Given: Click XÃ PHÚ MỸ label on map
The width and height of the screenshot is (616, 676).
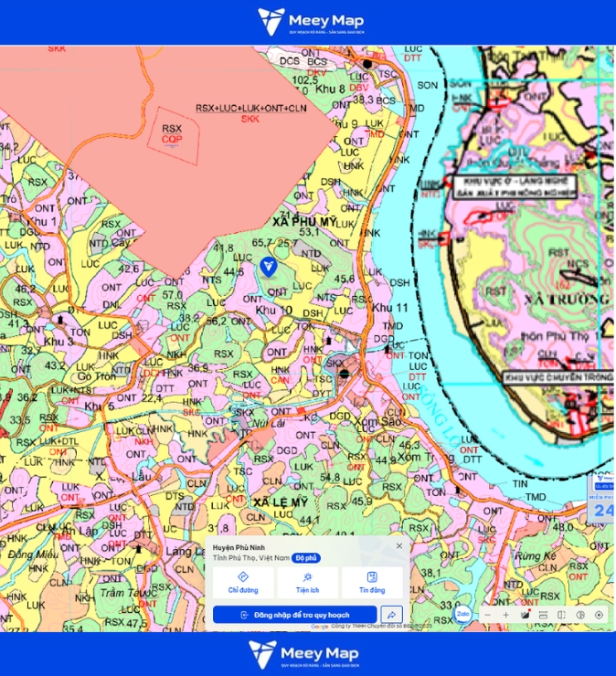Looking at the screenshot, I should (304, 222).
